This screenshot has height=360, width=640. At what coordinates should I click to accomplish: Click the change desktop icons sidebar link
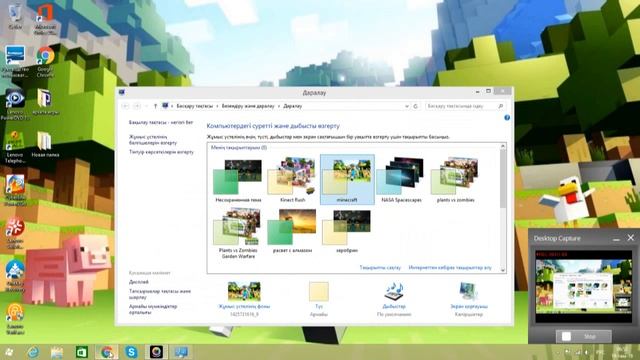[153, 140]
